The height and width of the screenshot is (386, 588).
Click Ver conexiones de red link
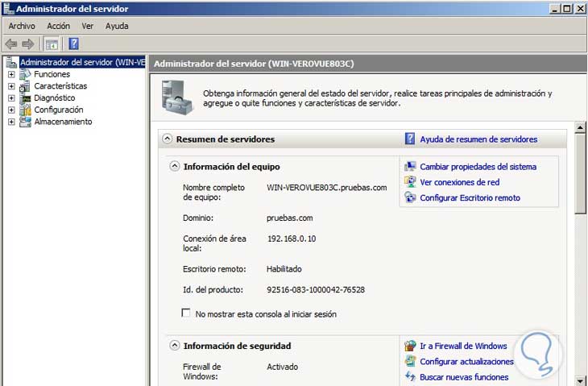coord(459,182)
